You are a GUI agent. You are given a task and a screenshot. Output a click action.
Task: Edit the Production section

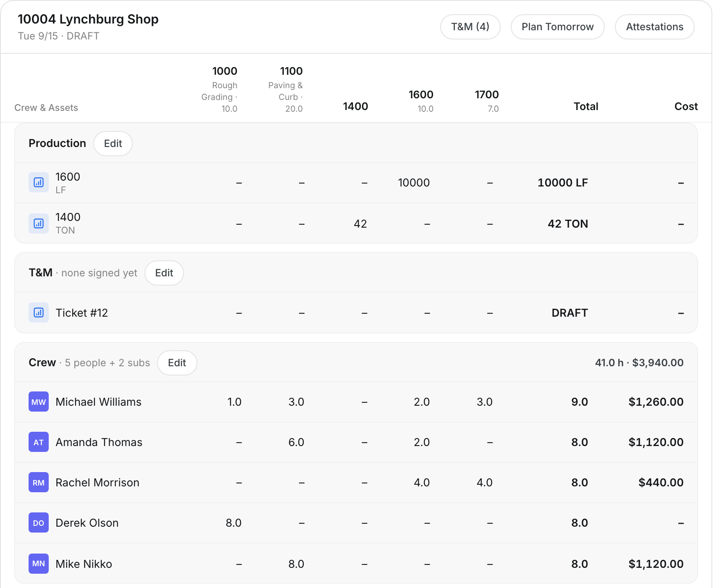pyautogui.click(x=113, y=144)
